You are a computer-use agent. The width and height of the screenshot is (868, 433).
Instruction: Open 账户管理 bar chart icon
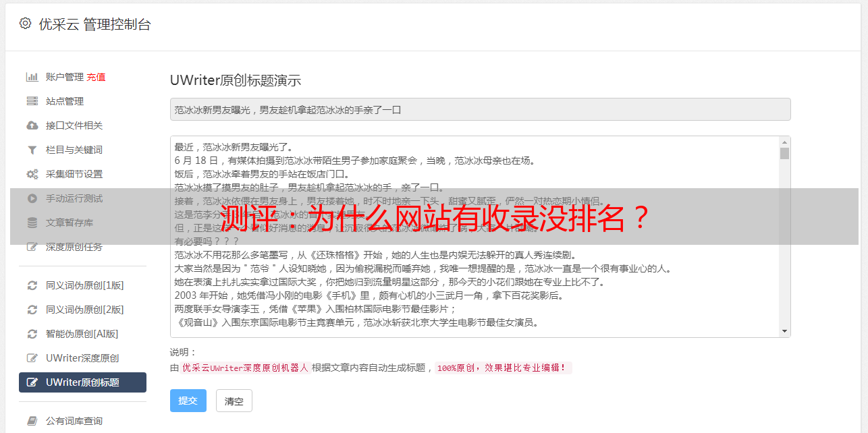pos(32,77)
